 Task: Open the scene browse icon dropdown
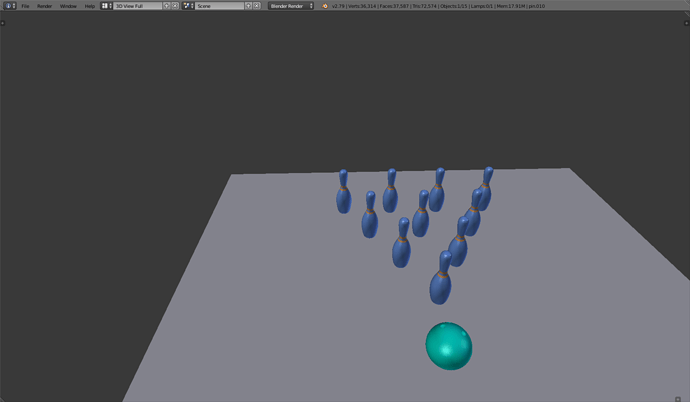click(188, 6)
